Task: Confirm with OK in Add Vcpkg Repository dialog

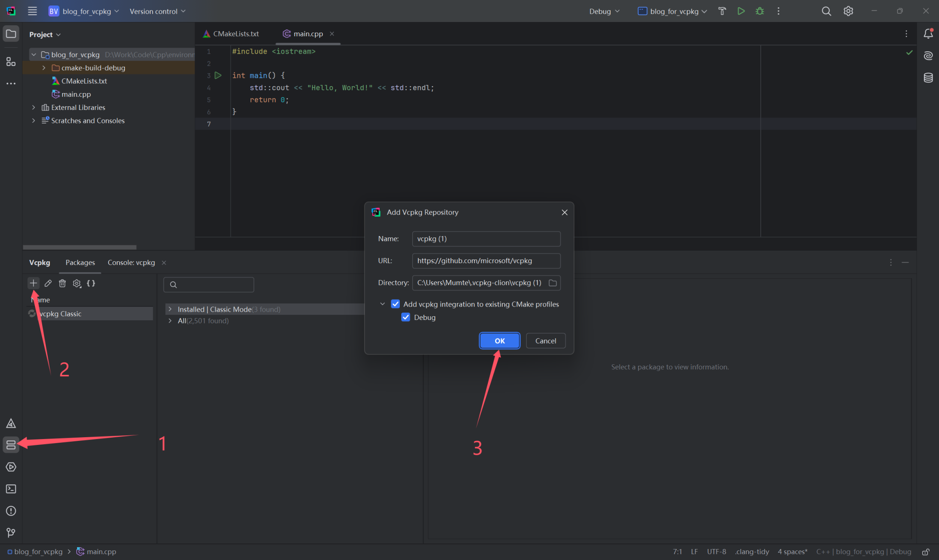Action: (x=499, y=340)
